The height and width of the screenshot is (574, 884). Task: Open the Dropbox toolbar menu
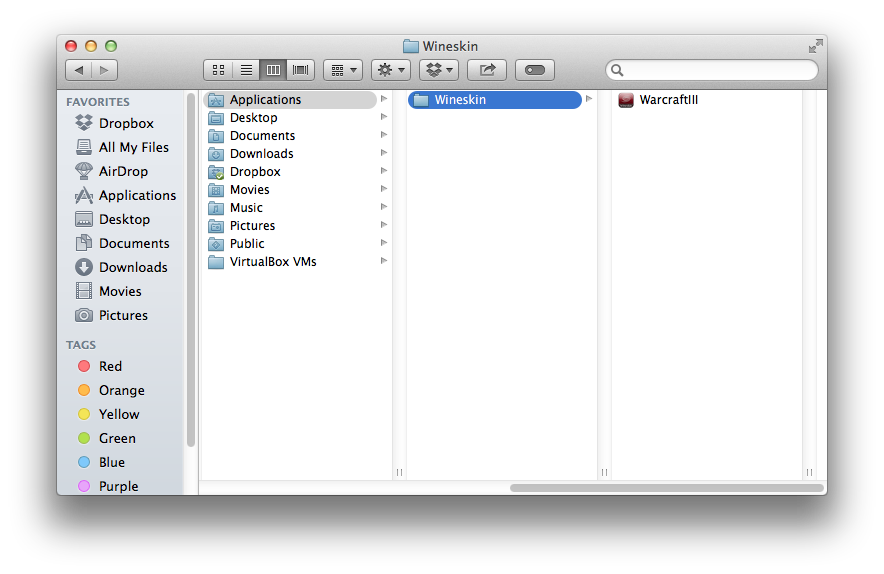[439, 70]
